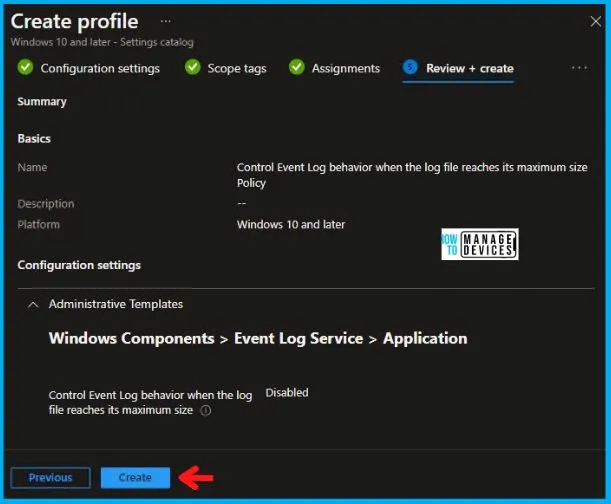Click the 'Name' field label

point(32,167)
